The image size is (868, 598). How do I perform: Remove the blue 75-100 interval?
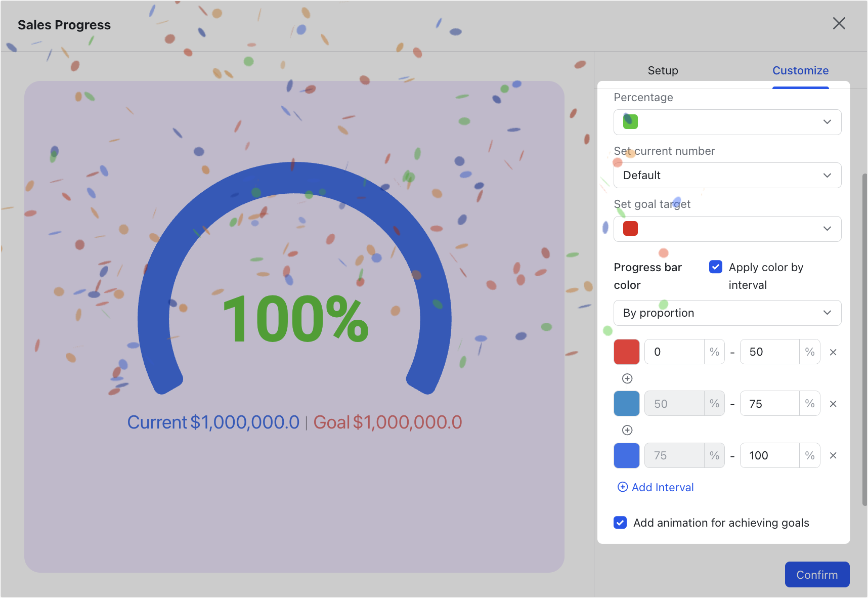[833, 455]
